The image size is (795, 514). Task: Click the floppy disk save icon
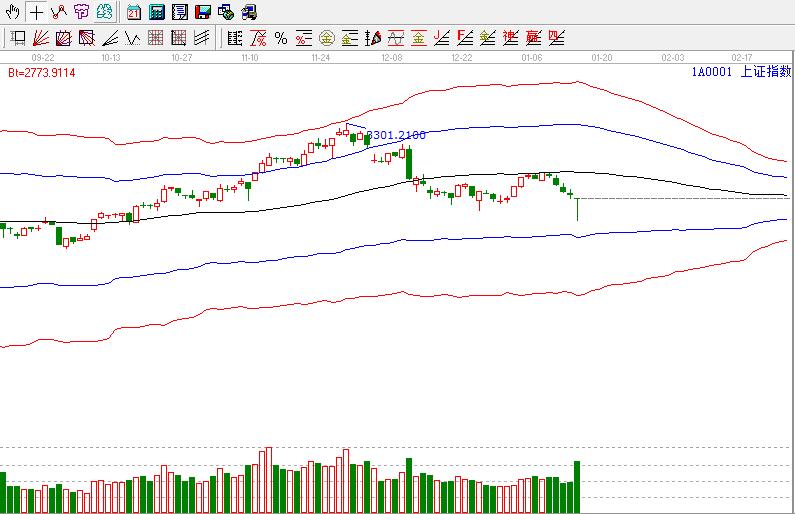tap(202, 12)
